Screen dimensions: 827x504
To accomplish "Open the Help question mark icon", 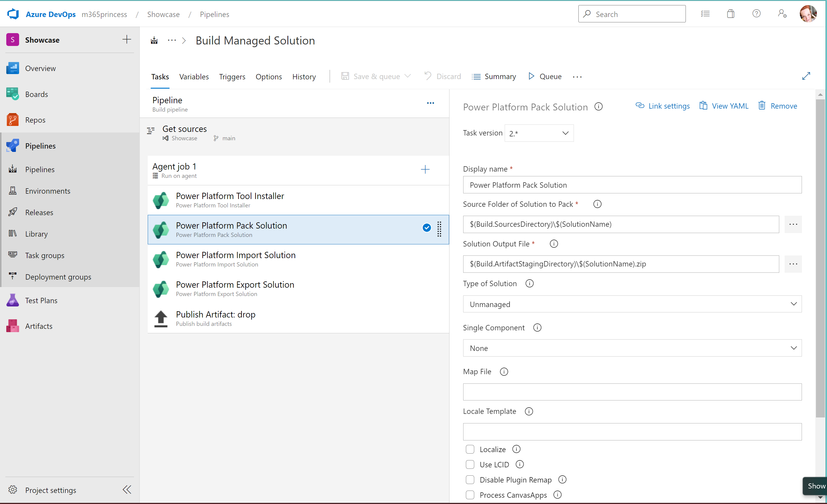I will (756, 14).
